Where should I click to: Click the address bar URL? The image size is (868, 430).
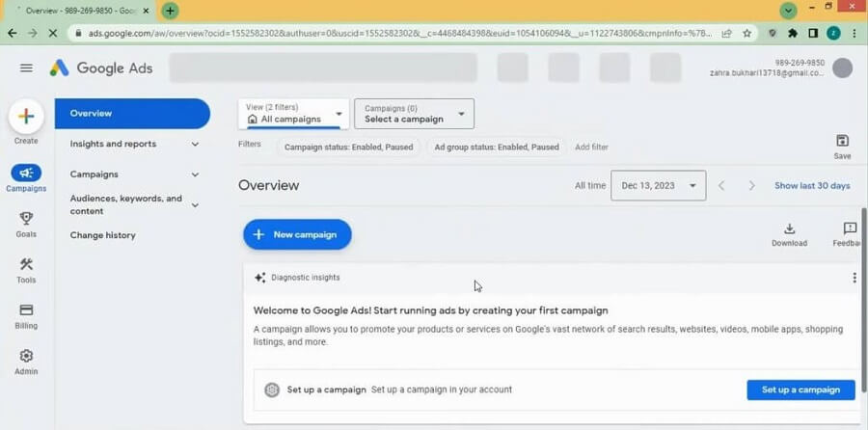(x=400, y=33)
